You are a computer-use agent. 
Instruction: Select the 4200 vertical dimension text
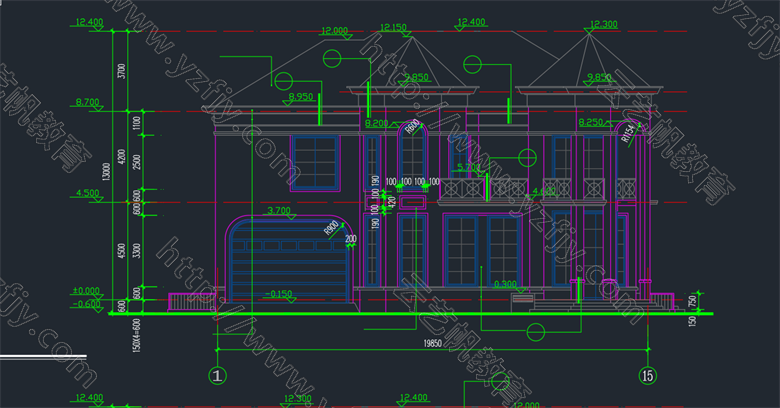[x=121, y=156]
